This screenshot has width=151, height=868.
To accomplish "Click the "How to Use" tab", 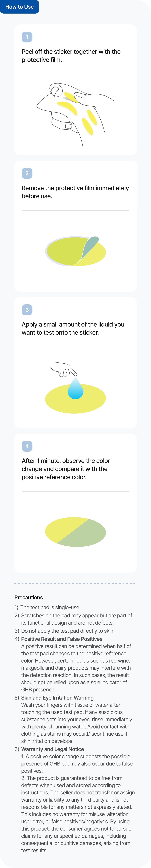I will click(20, 7).
